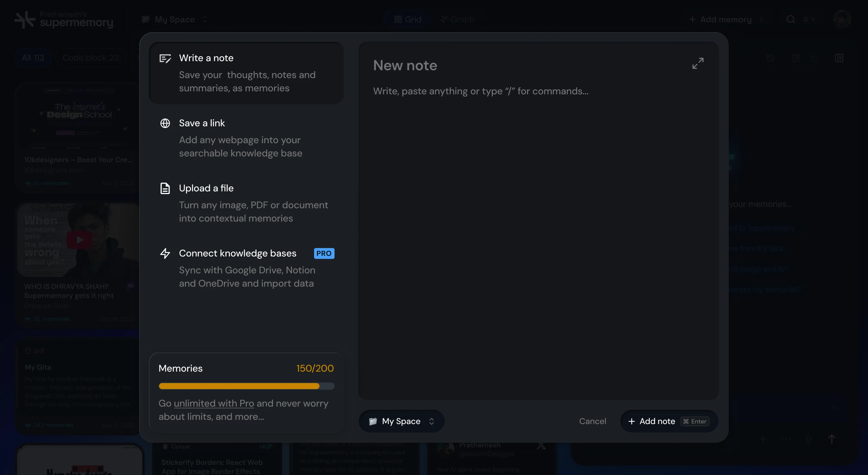This screenshot has width=868, height=475.
Task: Click the Memories usage progress bar
Action: tap(246, 386)
